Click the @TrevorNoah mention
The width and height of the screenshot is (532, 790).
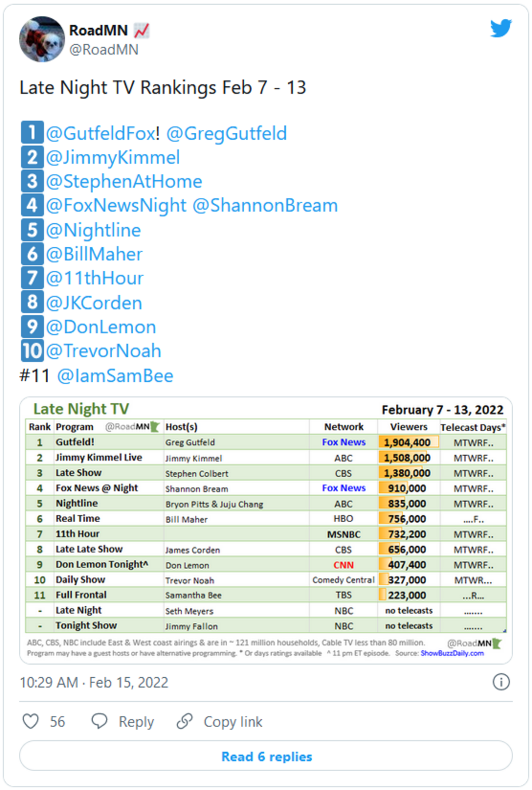point(104,351)
